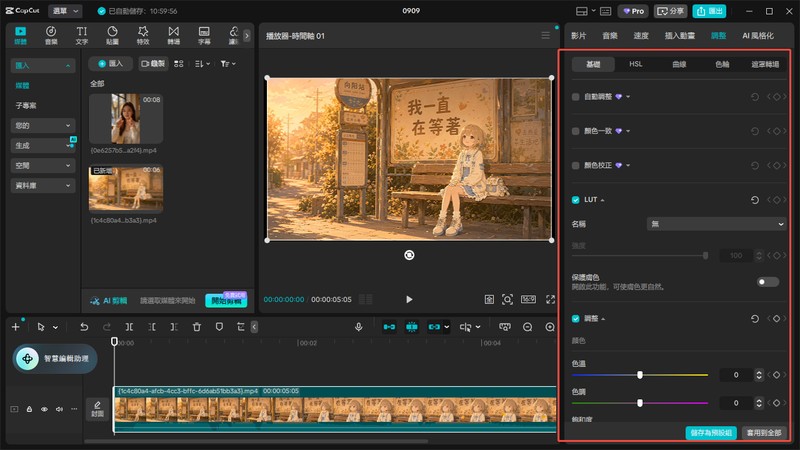The width and height of the screenshot is (800, 450).
Task: Delete the selected clip with trash icon
Action: (x=196, y=327)
